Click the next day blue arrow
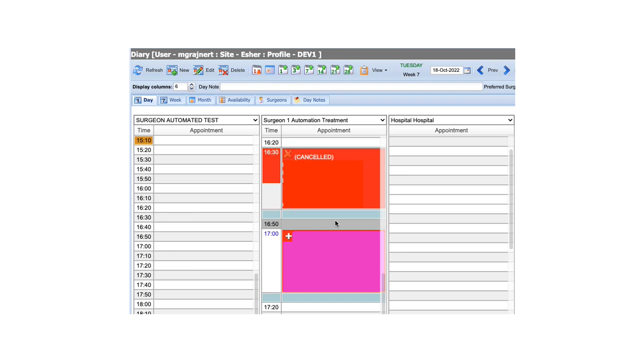This screenshot has width=644, height=362. coord(507,70)
